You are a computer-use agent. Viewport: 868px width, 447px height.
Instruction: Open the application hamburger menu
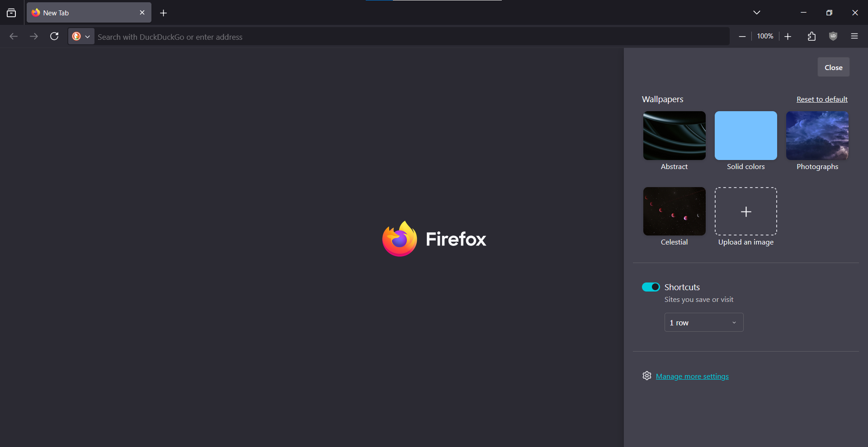(x=854, y=36)
